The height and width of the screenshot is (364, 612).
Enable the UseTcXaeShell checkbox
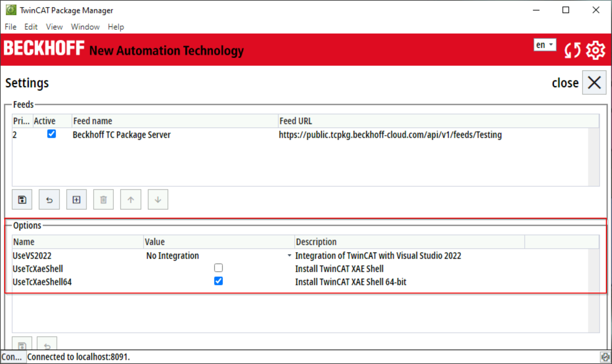[x=219, y=268]
